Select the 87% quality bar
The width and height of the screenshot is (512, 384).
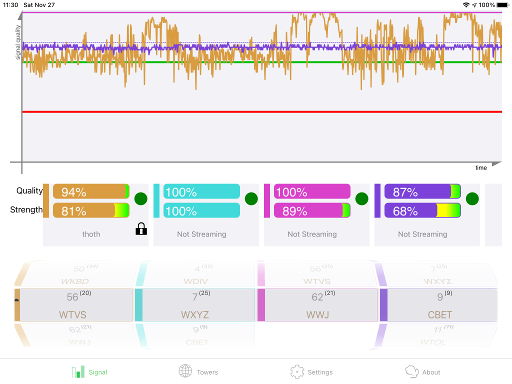pyautogui.click(x=423, y=192)
